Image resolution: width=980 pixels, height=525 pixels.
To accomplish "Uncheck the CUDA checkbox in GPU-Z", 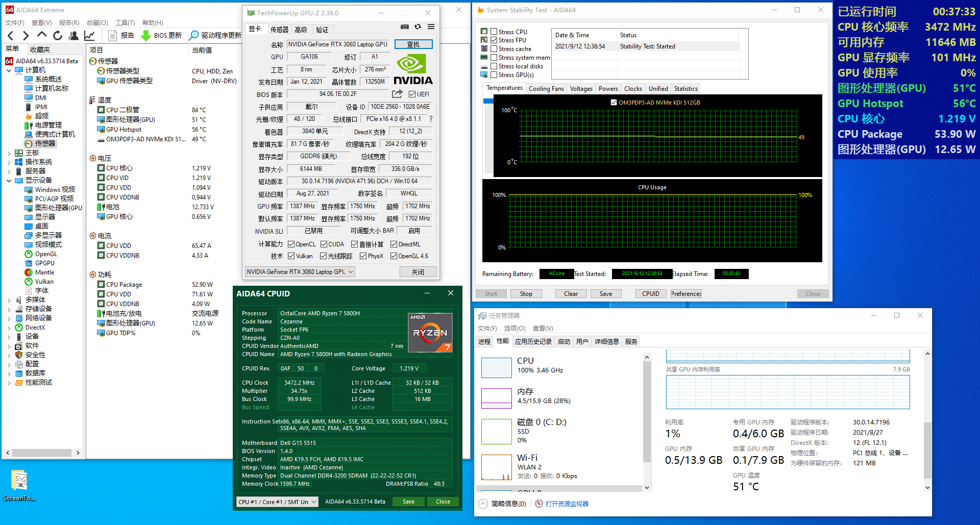I will click(x=324, y=244).
